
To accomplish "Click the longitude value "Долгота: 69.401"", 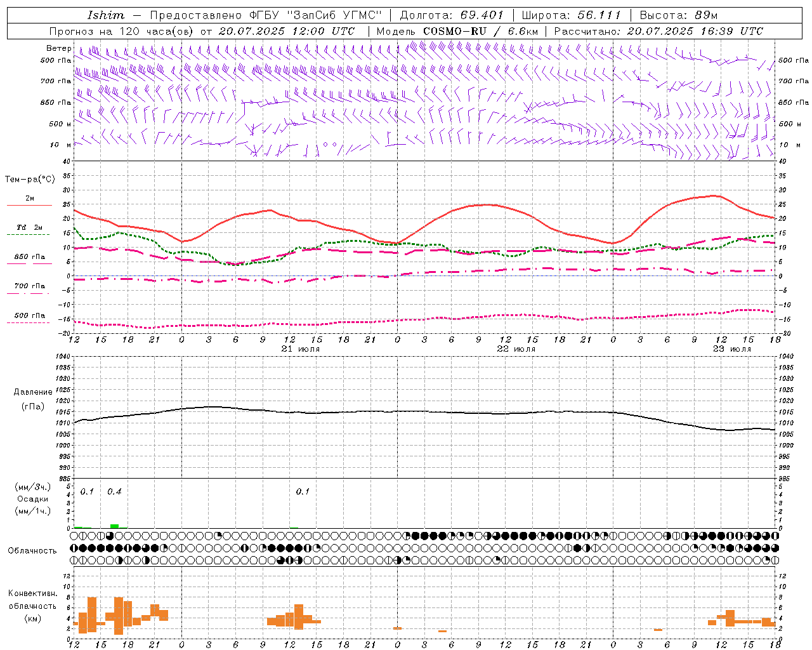I will [452, 15].
